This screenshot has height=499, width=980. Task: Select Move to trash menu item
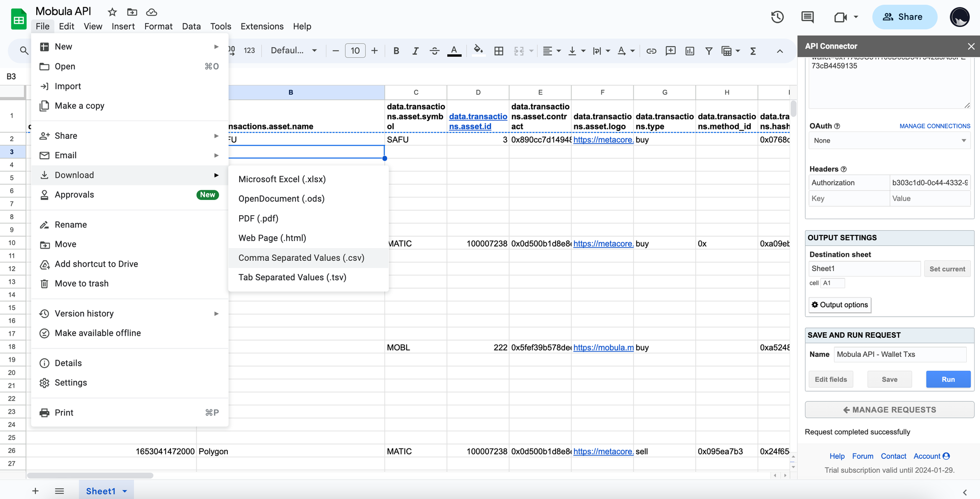pyautogui.click(x=130, y=284)
